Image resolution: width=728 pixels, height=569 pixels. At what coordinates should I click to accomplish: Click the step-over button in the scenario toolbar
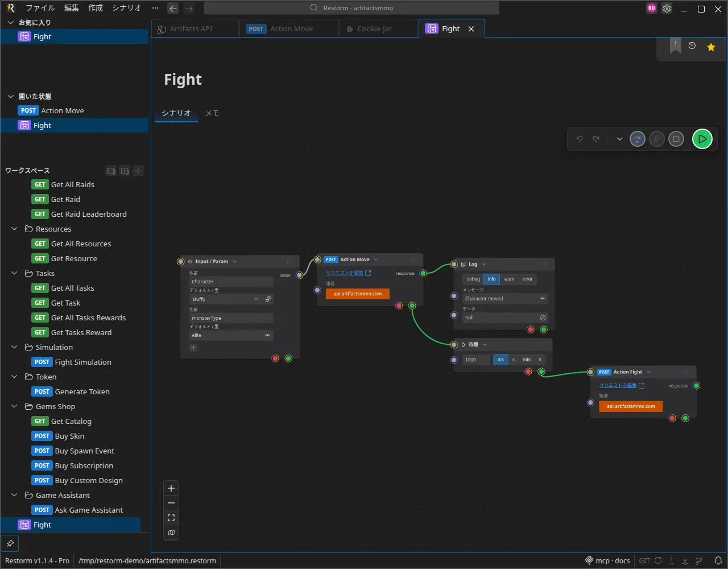(638, 139)
